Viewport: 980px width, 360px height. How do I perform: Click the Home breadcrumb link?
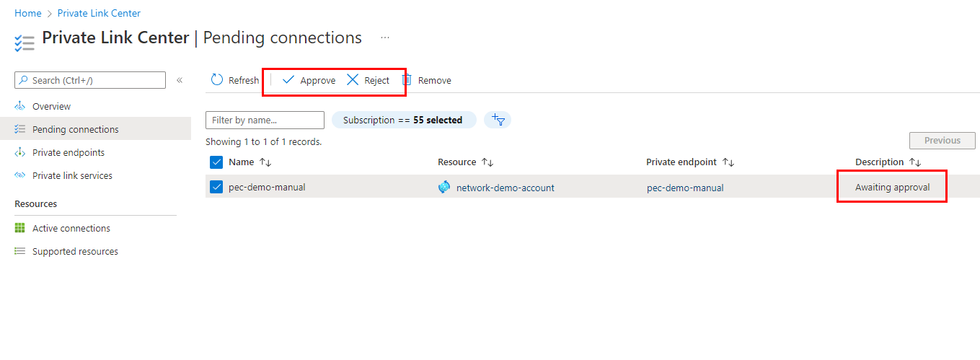point(27,13)
